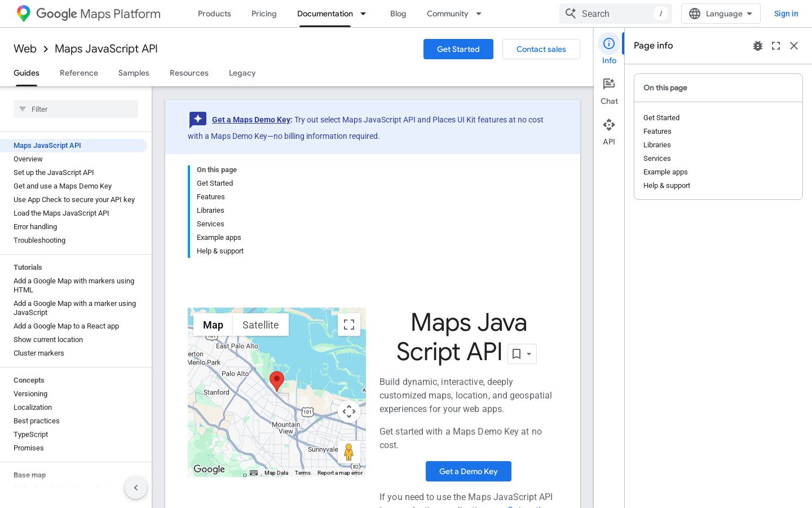Open the Products menu
The image size is (812, 508).
pyautogui.click(x=214, y=14)
